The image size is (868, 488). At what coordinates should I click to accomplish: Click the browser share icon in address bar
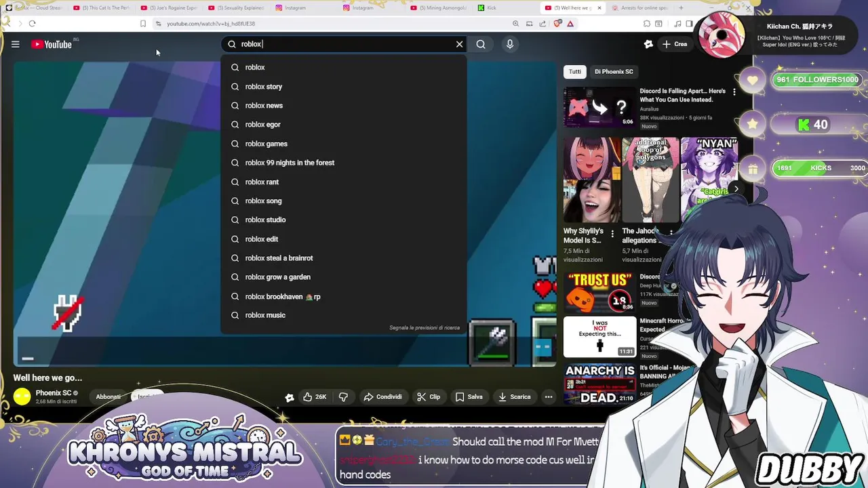tap(542, 24)
